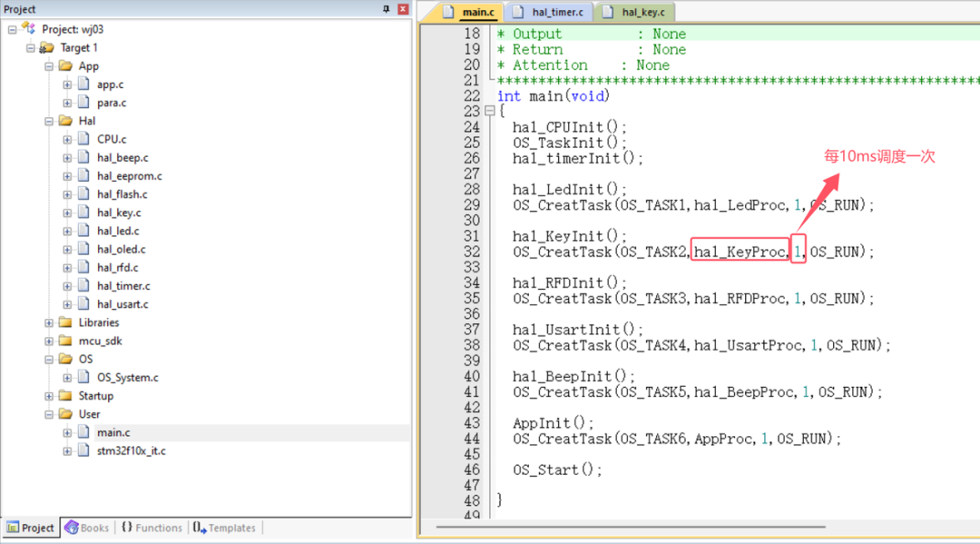The height and width of the screenshot is (544, 980).
Task: Click on hal_timerInit() at line 26
Action: (577, 159)
